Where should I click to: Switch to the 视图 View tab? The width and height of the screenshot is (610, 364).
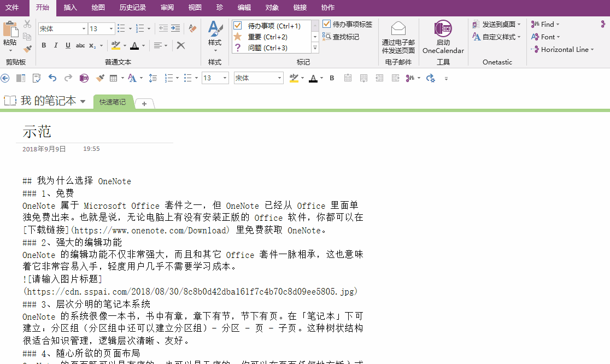[x=195, y=8]
